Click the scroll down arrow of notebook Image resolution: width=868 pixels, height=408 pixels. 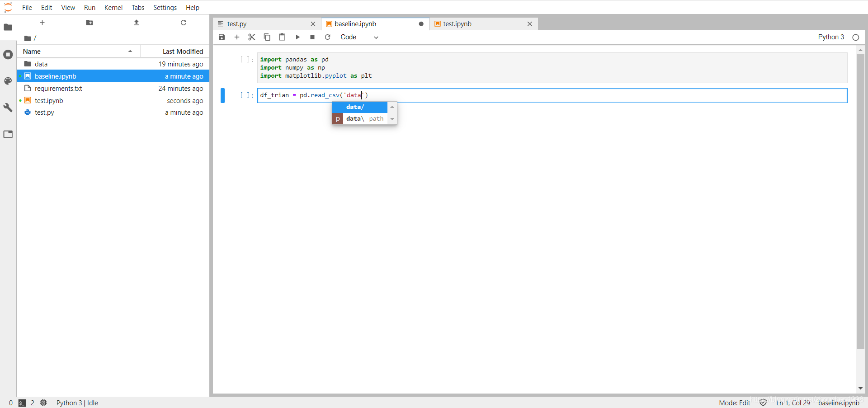coord(860,389)
